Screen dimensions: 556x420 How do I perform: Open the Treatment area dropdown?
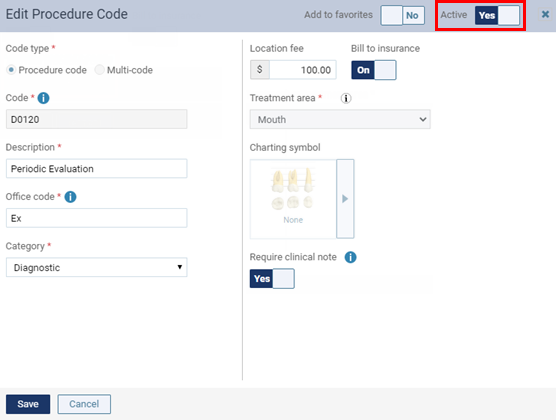(x=340, y=119)
